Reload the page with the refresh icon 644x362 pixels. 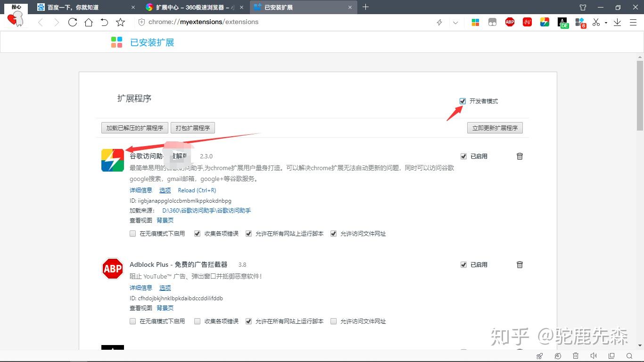click(x=73, y=22)
